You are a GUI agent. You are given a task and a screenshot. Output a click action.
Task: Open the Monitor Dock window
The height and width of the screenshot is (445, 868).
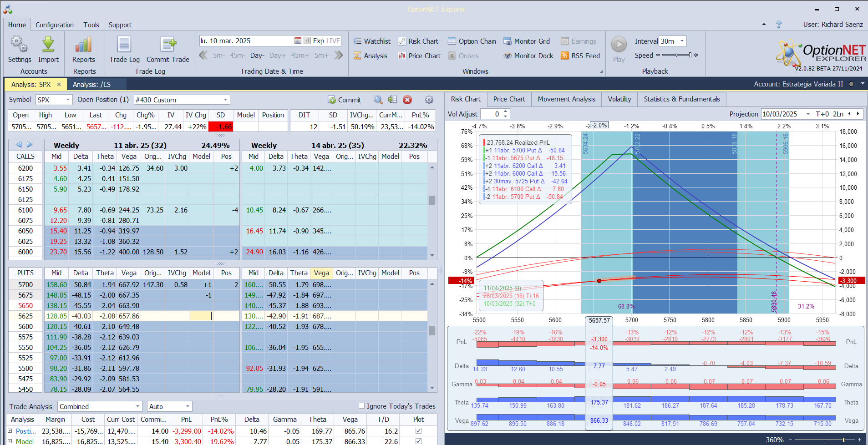click(528, 56)
